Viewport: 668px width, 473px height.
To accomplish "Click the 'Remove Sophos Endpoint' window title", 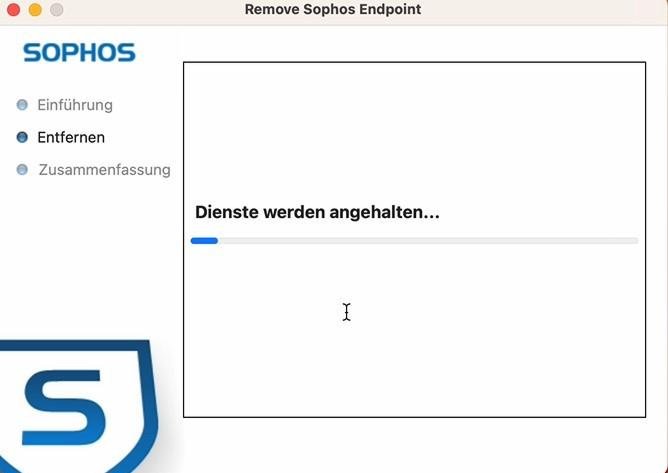I will [x=333, y=9].
